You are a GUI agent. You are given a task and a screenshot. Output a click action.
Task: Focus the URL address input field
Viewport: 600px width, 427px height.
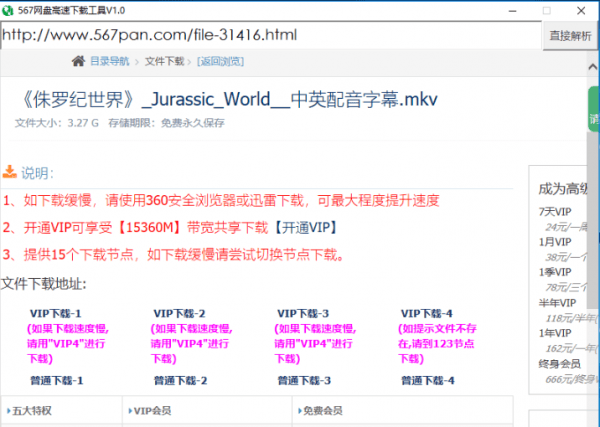coord(270,36)
